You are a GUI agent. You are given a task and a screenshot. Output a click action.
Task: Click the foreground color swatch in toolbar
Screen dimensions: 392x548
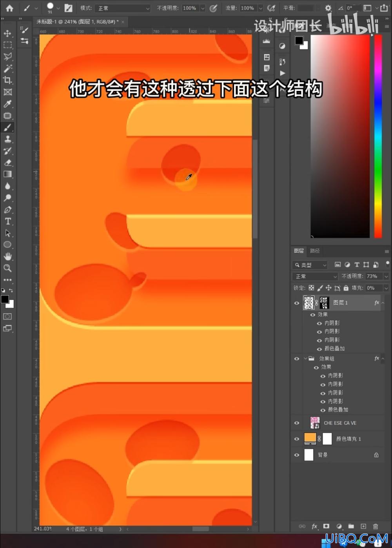pyautogui.click(x=5, y=299)
